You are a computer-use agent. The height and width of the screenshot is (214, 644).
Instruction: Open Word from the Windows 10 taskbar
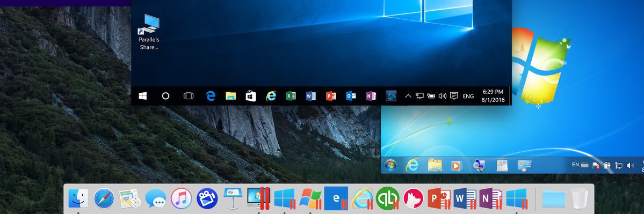311,96
